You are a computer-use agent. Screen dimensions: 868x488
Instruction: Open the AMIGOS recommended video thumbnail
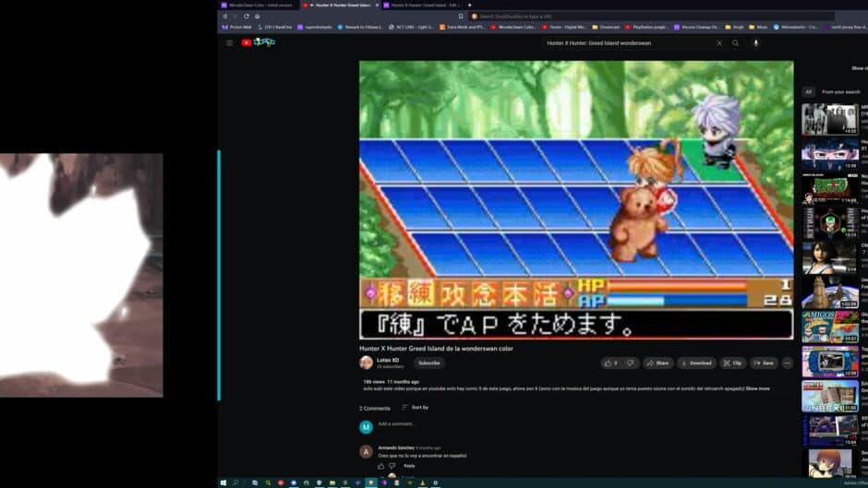pos(830,327)
